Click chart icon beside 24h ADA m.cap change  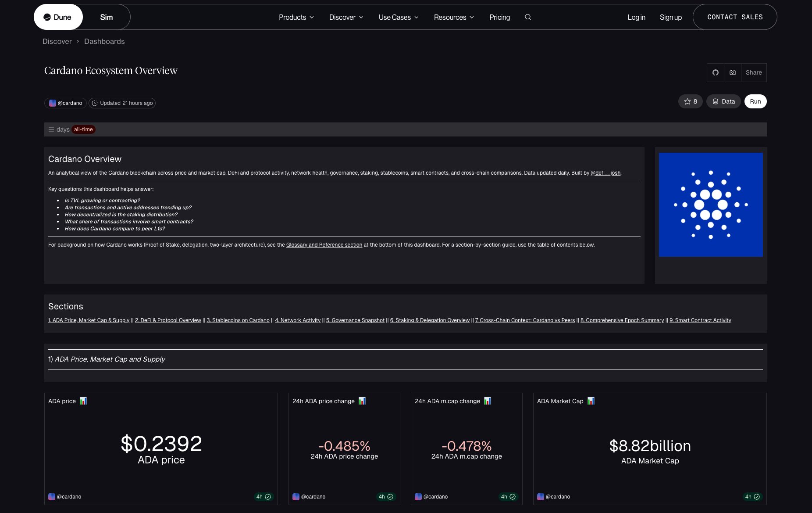point(488,401)
